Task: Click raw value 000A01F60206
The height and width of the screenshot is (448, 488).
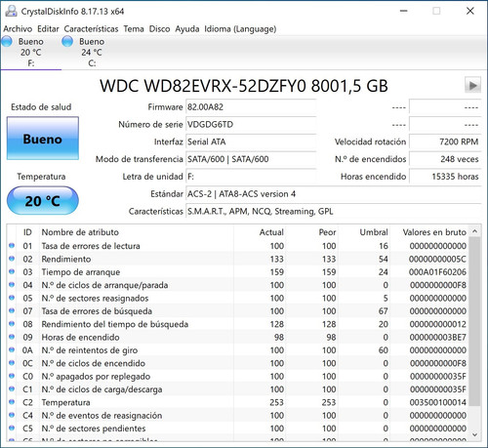Action: click(x=437, y=272)
